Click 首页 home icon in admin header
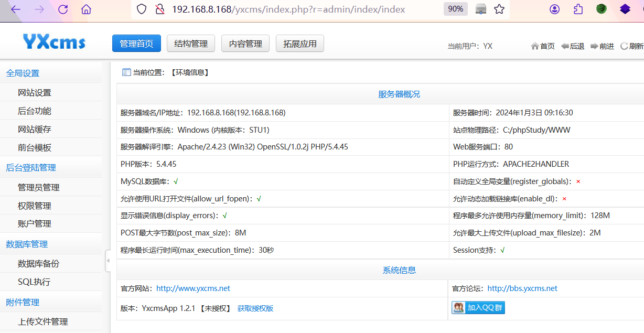644x333 pixels. coord(543,46)
